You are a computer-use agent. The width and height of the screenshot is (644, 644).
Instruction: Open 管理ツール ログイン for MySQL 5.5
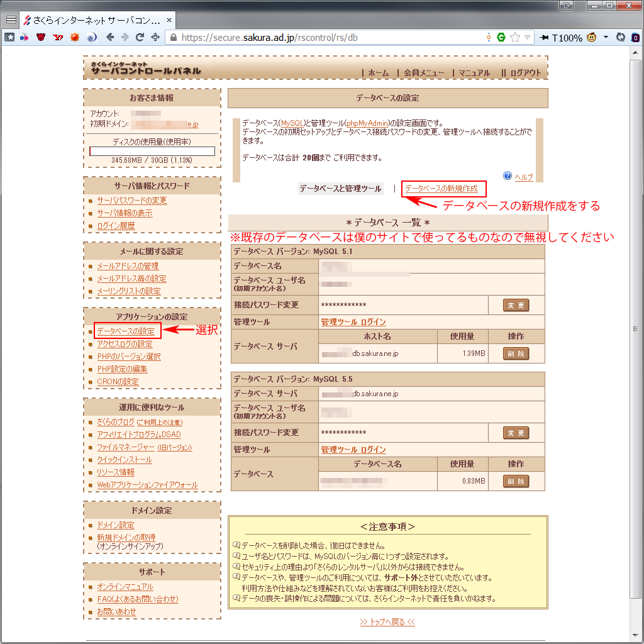(353, 450)
